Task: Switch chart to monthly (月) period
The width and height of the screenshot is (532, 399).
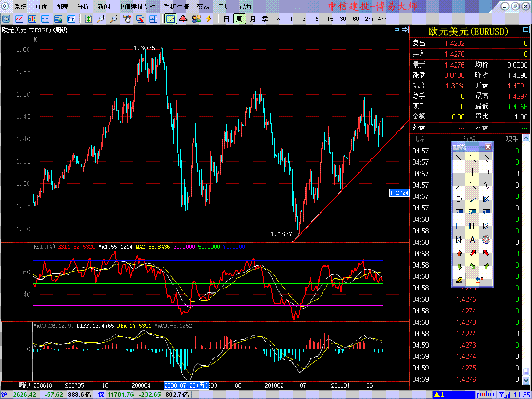Action: pyautogui.click(x=252, y=19)
